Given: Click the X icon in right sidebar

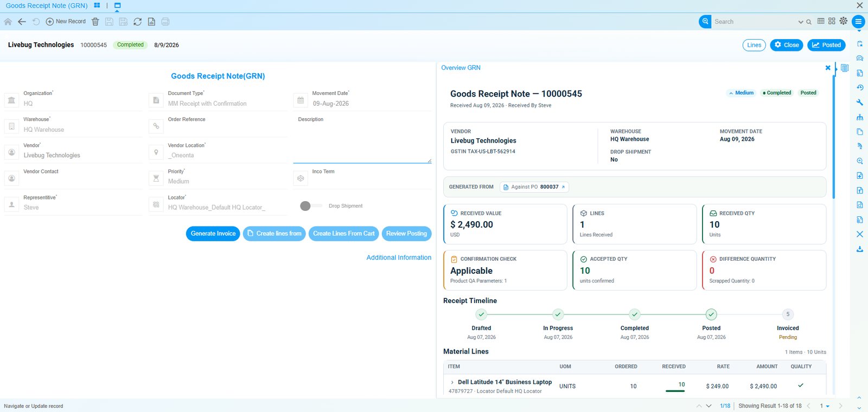Looking at the screenshot, I should tap(859, 234).
